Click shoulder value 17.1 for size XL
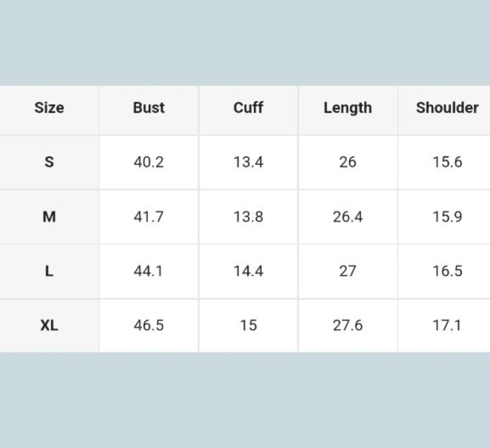Image resolution: width=490 pixels, height=448 pixels. tap(447, 325)
